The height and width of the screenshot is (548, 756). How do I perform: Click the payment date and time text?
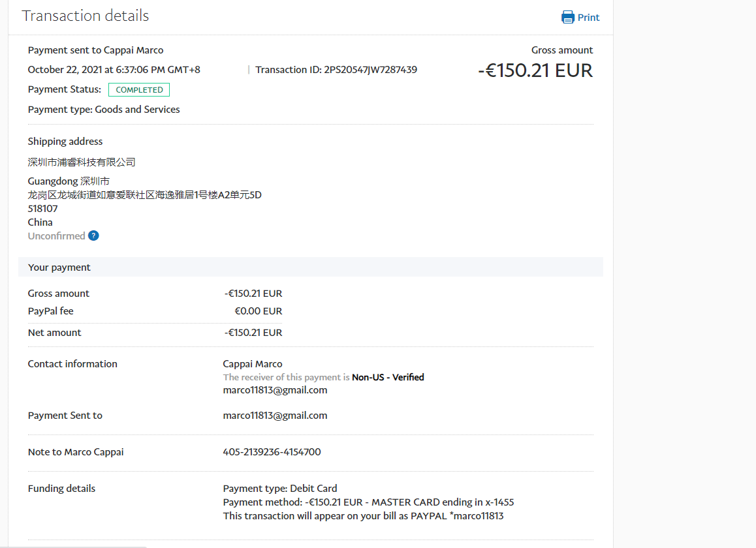pos(114,70)
